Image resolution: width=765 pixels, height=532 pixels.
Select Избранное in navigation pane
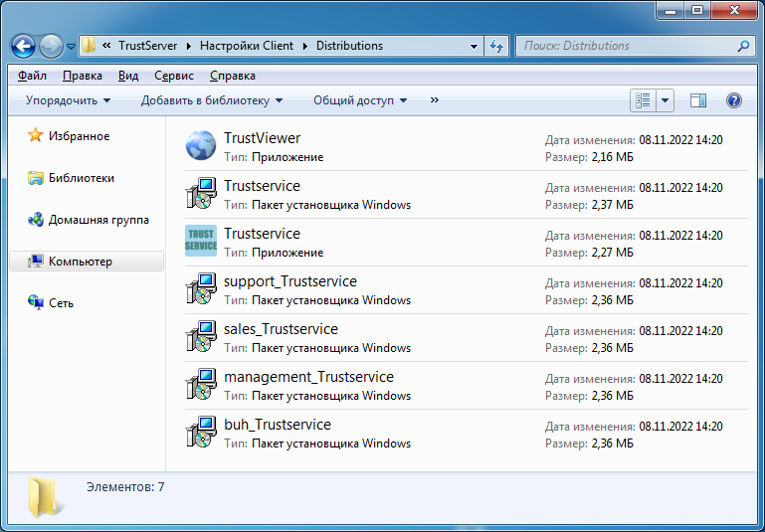pyautogui.click(x=79, y=136)
